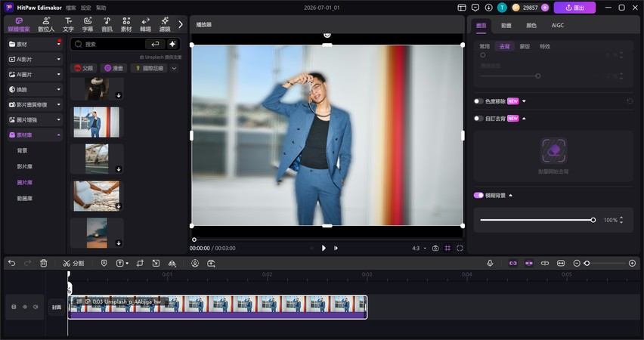
Task: Click the microphone voiceover icon
Action: pos(490,263)
